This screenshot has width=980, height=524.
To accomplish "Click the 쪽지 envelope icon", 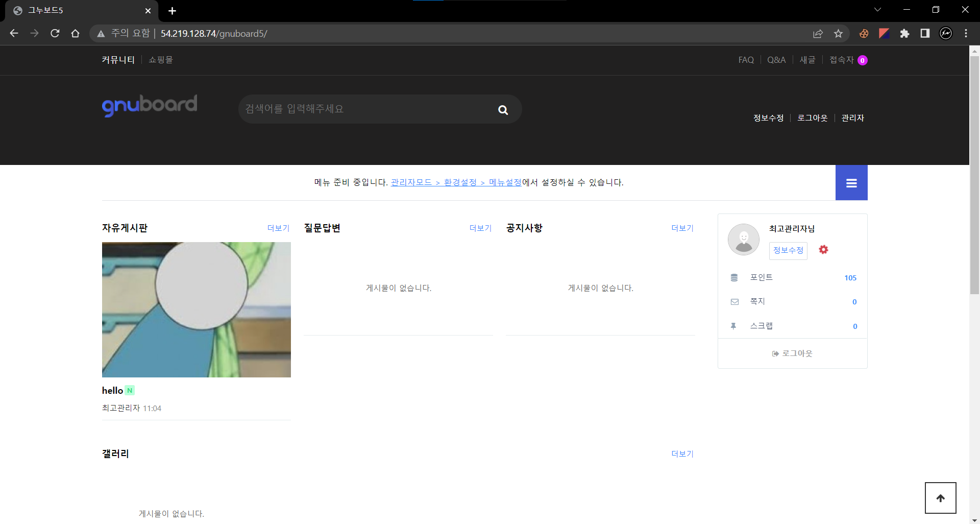I will (734, 302).
